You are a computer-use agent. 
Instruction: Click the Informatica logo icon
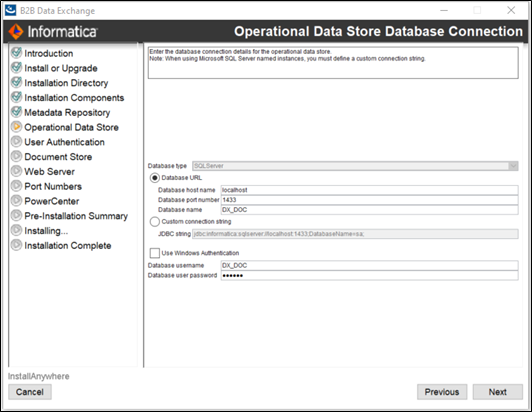click(16, 32)
